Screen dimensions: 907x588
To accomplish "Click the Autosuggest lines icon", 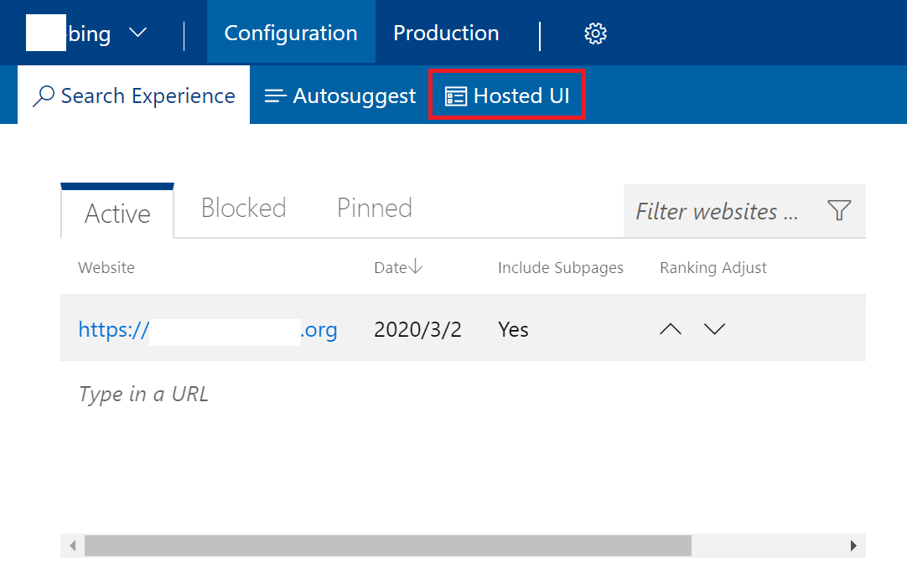I will click(275, 95).
